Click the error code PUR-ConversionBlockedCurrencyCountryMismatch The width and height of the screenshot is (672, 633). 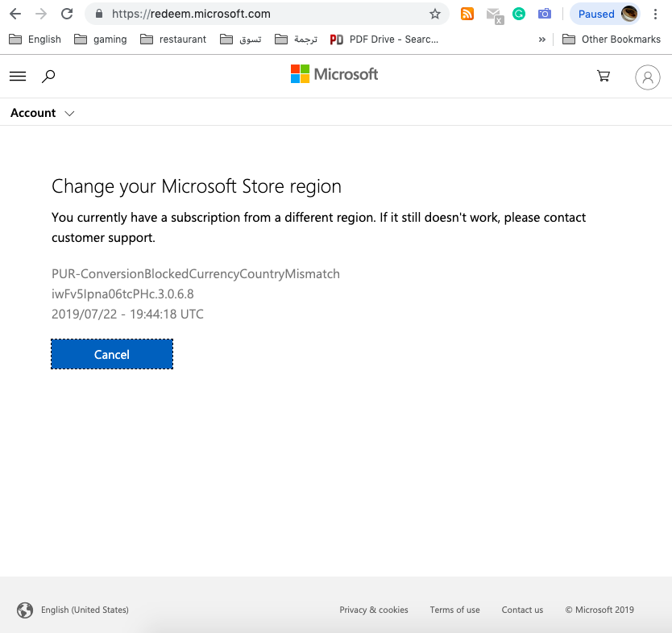[196, 273]
